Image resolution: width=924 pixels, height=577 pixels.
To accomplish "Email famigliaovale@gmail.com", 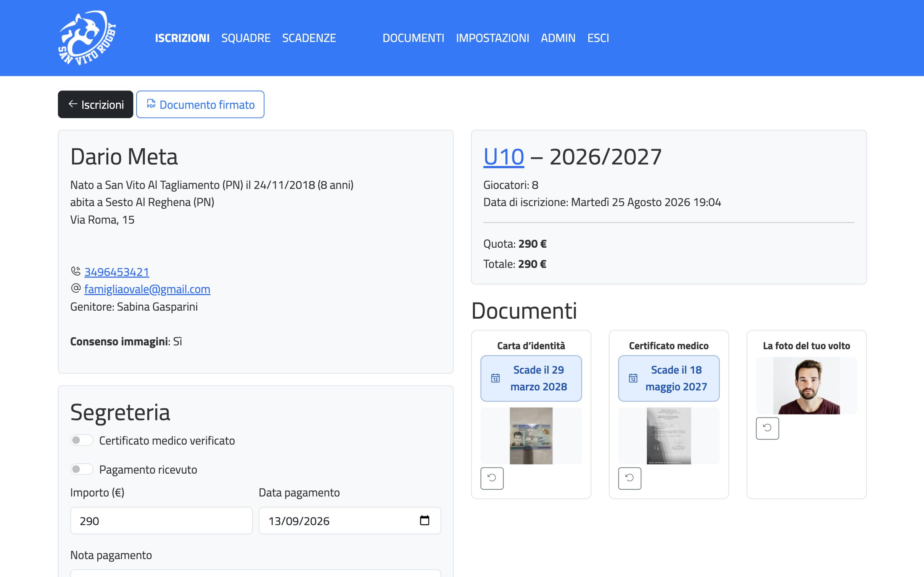I will click(x=147, y=289).
